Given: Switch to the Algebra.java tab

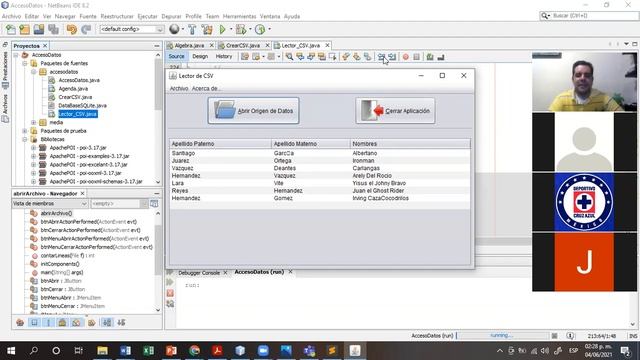Looking at the screenshot, I should 189,45.
